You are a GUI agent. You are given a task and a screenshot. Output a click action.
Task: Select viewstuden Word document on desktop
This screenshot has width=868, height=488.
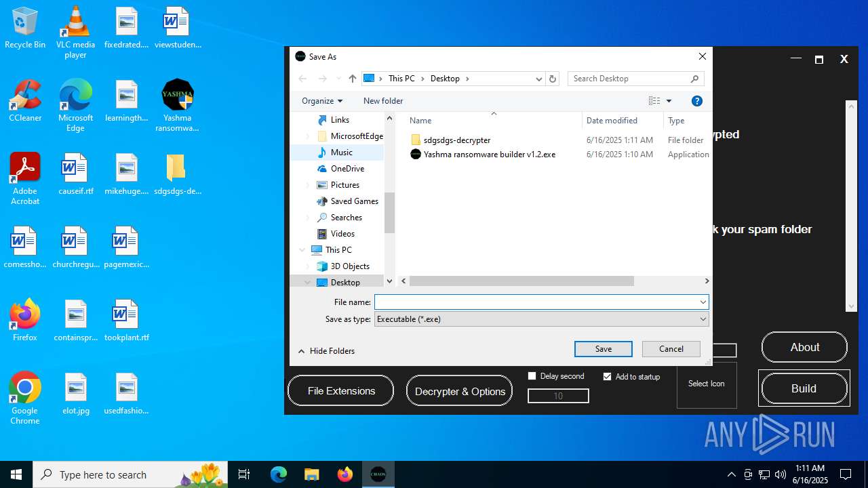[x=178, y=28]
